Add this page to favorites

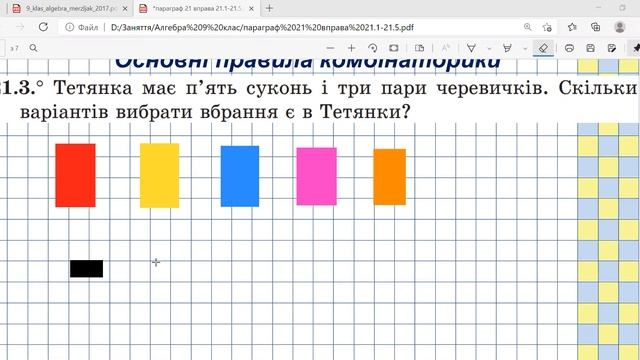(547, 27)
